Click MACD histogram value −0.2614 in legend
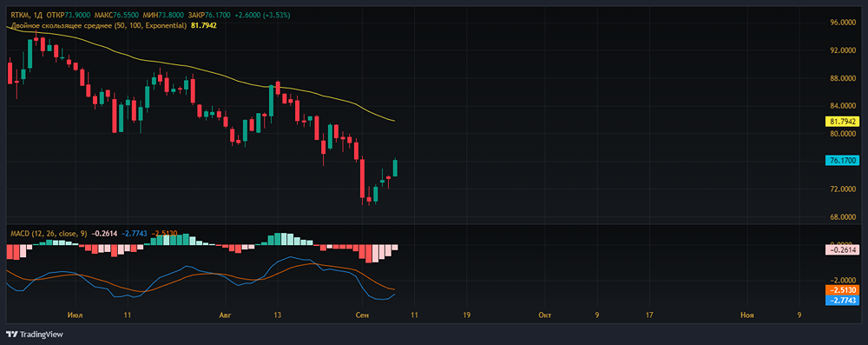This screenshot has height=345, width=868. click(x=104, y=234)
